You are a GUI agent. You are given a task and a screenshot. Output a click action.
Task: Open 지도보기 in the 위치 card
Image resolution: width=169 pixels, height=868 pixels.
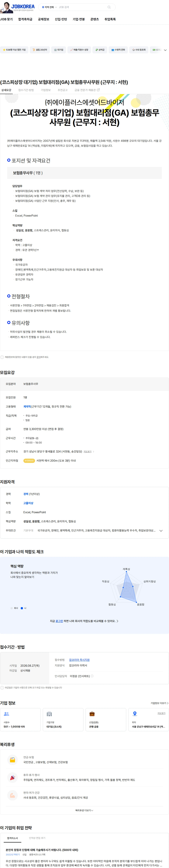(161, 713)
